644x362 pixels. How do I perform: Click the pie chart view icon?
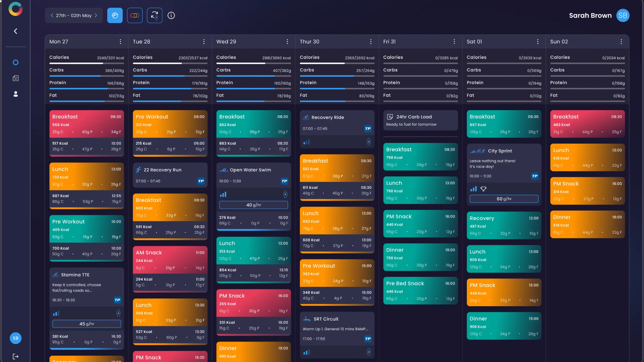[115, 16]
